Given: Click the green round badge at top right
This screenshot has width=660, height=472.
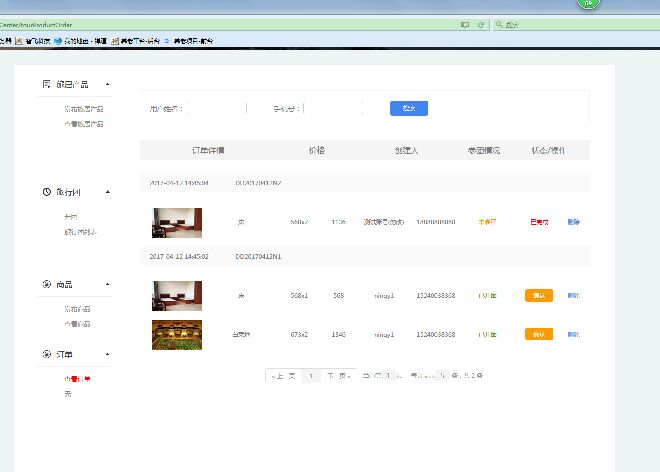Looking at the screenshot, I should [x=589, y=3].
